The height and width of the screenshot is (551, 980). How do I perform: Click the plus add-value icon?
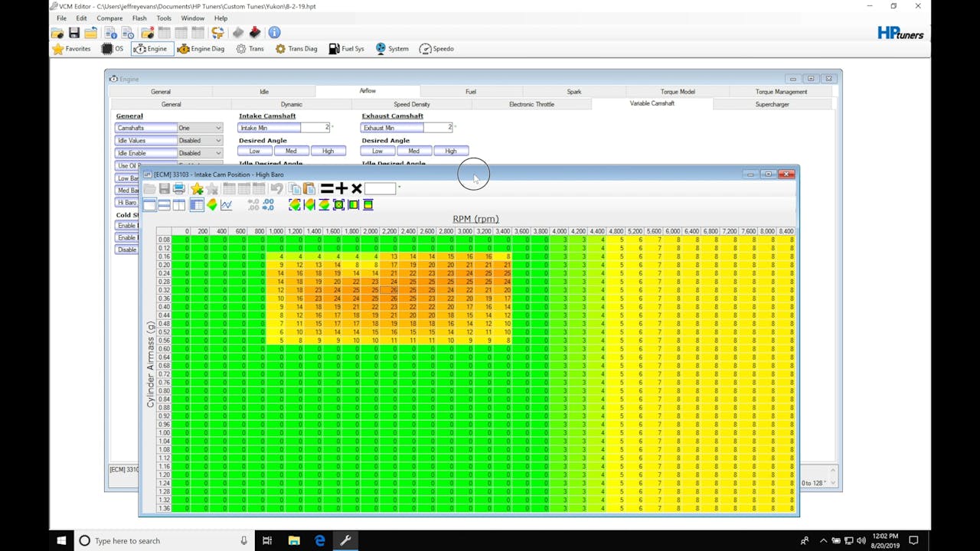pyautogui.click(x=341, y=189)
